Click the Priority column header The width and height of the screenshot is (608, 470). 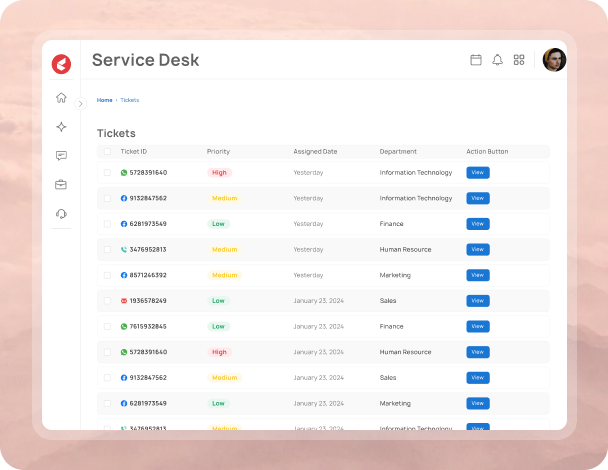point(218,152)
